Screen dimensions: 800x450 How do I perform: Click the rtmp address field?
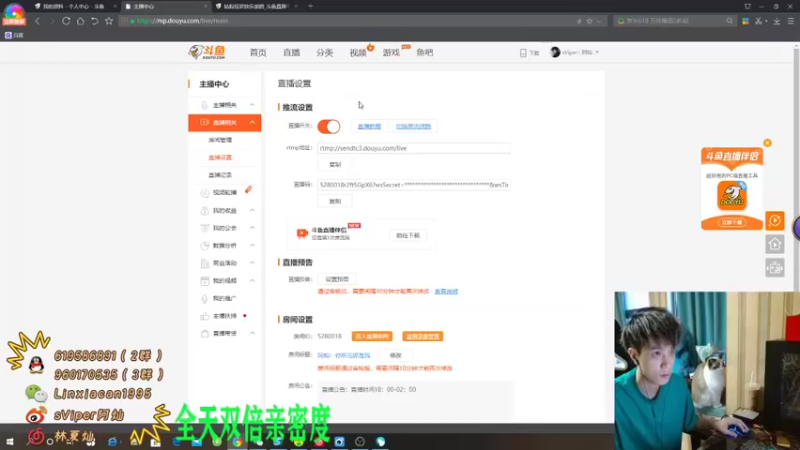[414, 148]
